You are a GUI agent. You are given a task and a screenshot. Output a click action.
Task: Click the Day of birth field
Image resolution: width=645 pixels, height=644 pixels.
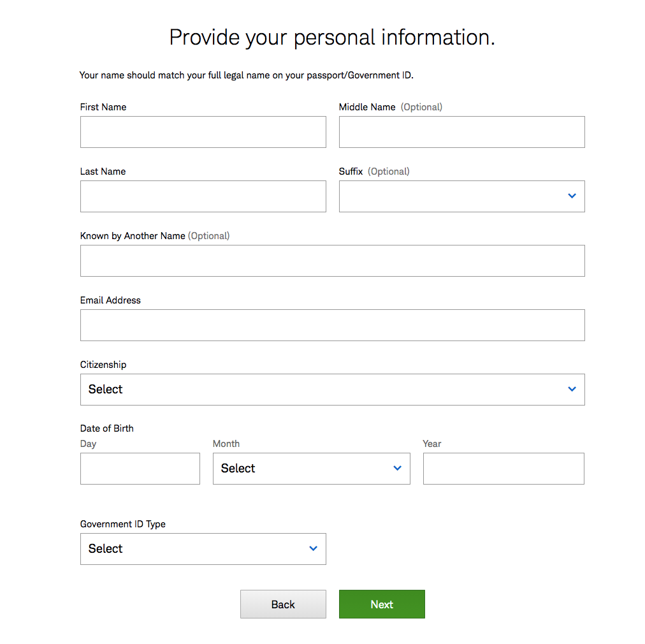(140, 468)
